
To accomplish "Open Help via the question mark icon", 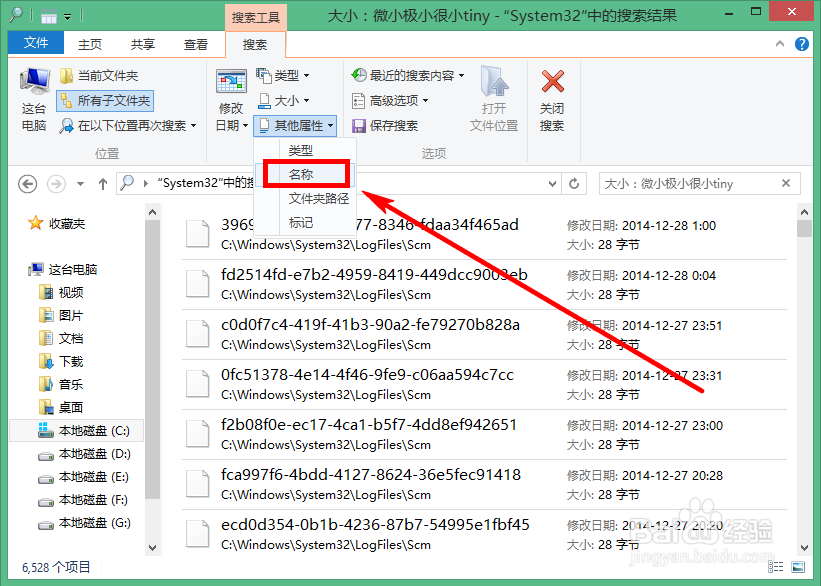I will pos(802,44).
